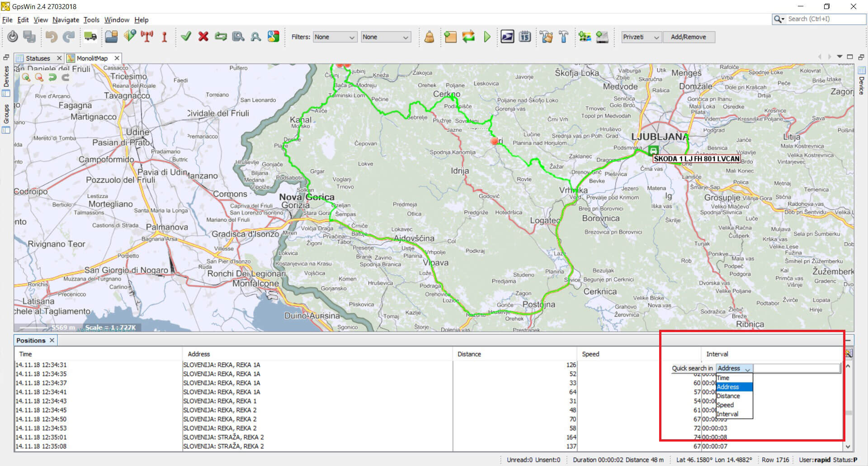The height and width of the screenshot is (466, 868).
Task: Open the Devices side panel
Action: (x=6, y=77)
